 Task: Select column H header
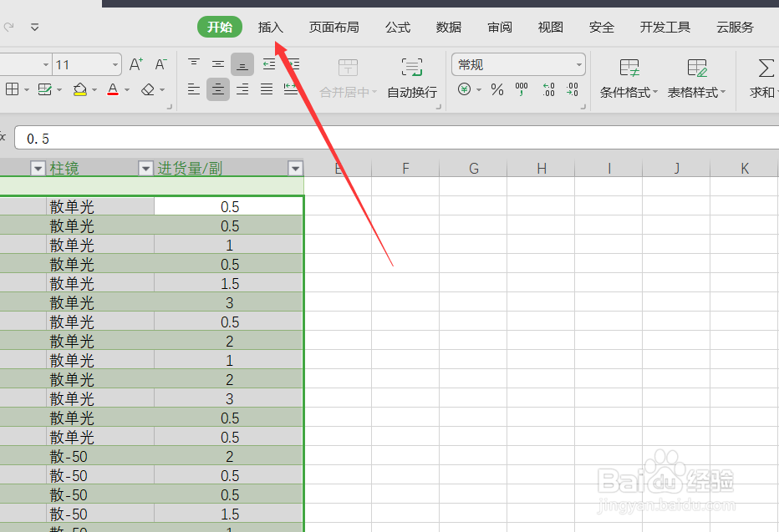[542, 169]
